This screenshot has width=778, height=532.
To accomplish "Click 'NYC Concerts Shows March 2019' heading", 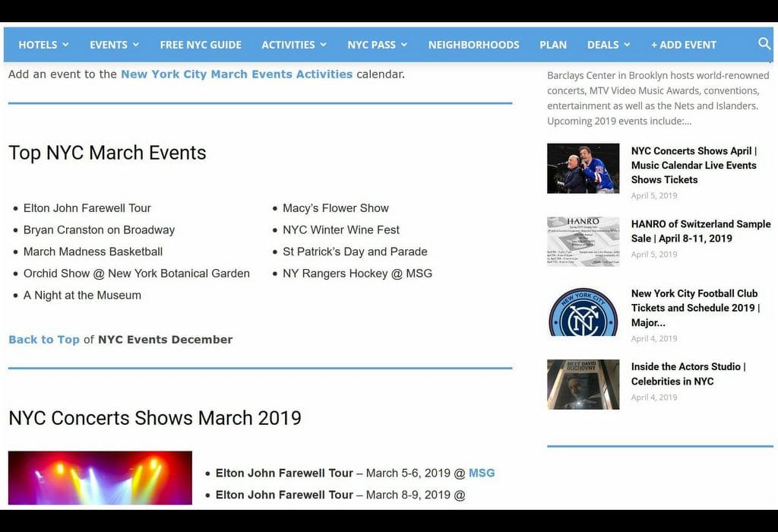I will pos(155,418).
